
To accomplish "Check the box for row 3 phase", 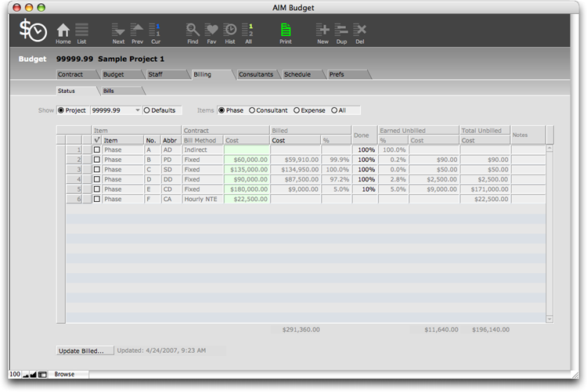I will (x=97, y=169).
